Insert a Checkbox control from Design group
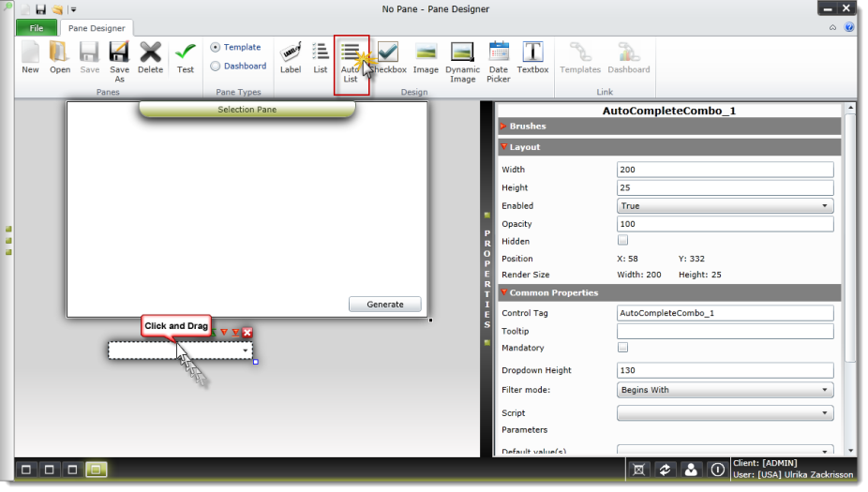The image size is (868, 492). tap(388, 57)
